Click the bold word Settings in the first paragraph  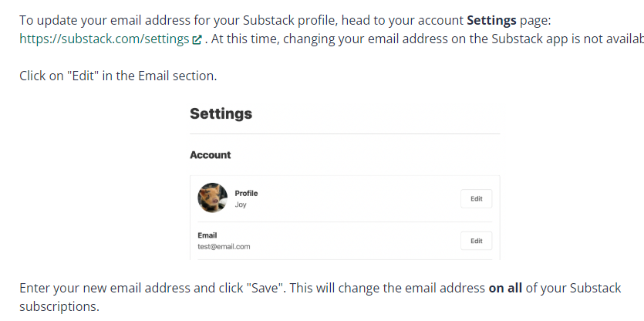(491, 21)
